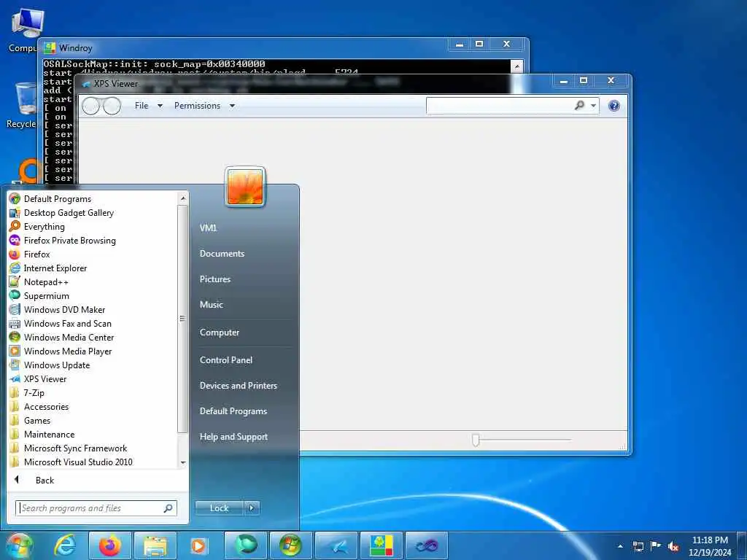This screenshot has height=560, width=747.
Task: Click the Firefox taskbar icon
Action: 110,545
